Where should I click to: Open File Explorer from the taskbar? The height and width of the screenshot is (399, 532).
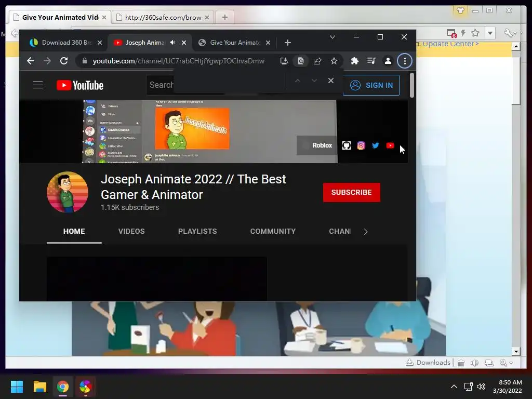tap(39, 387)
